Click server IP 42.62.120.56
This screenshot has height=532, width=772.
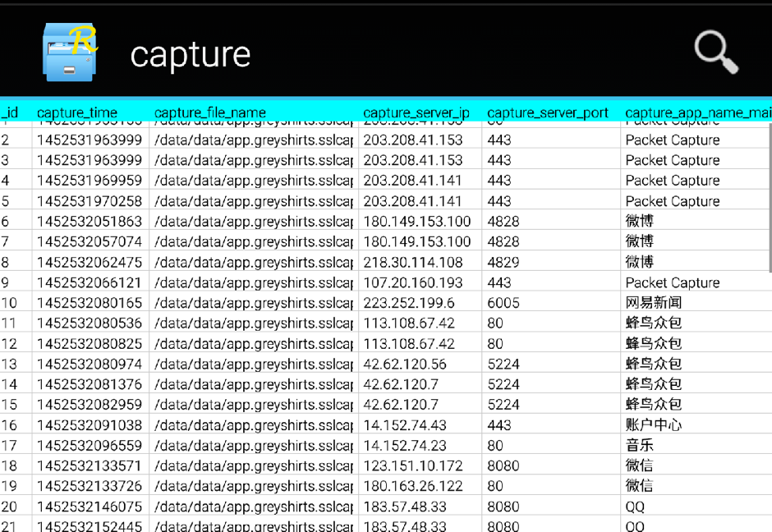(405, 364)
